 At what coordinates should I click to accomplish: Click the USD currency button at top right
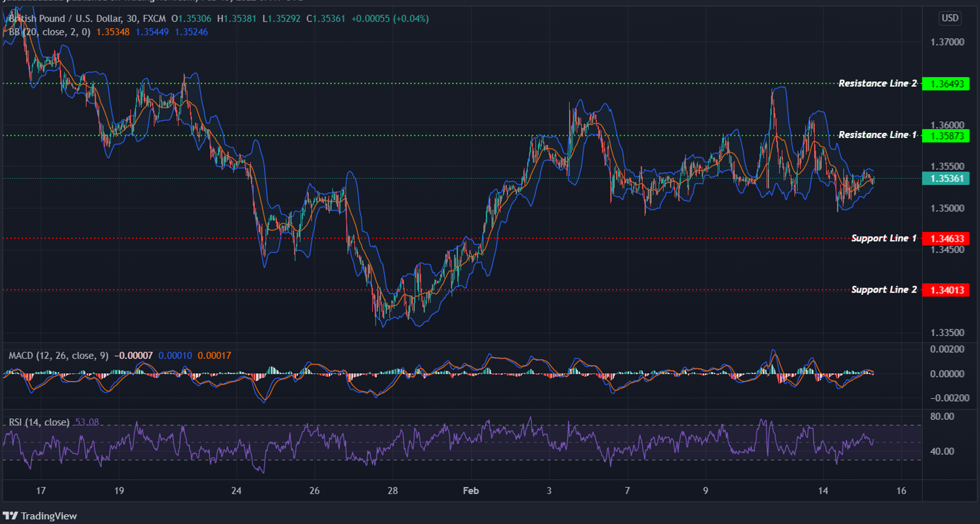click(949, 18)
